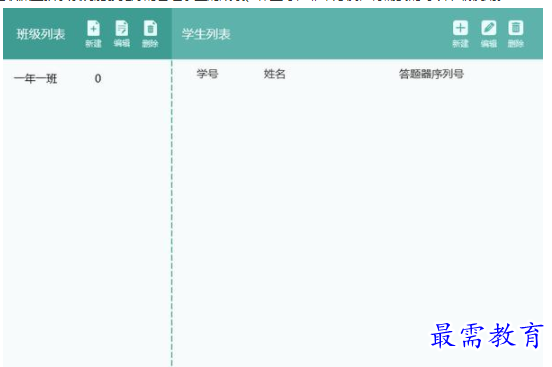Click the 学生列表 panel title
The image size is (552, 367).
click(206, 35)
